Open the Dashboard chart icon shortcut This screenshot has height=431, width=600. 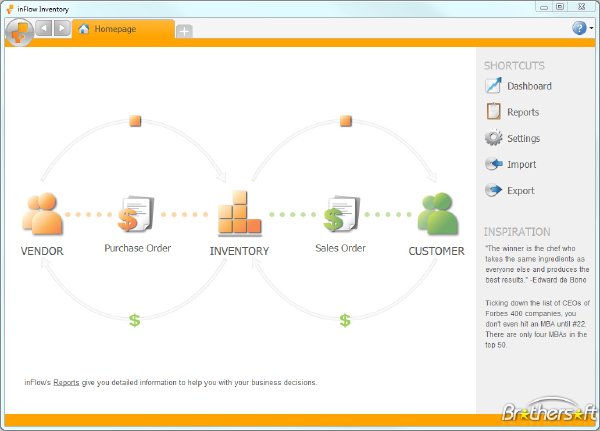pyautogui.click(x=493, y=85)
